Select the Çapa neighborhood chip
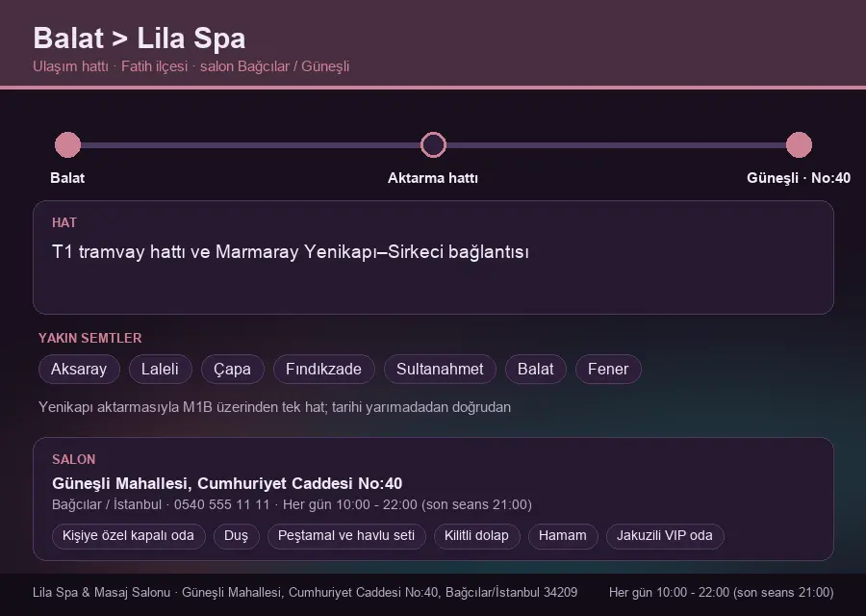This screenshot has width=866, height=616. click(x=233, y=369)
